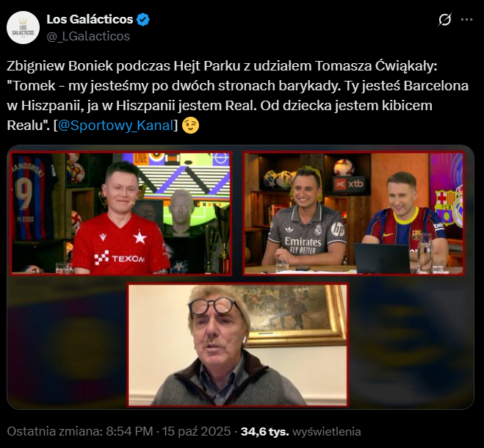The height and width of the screenshot is (448, 484).
Task: Click the LIVE label in studio backdrop
Action: coord(140,158)
